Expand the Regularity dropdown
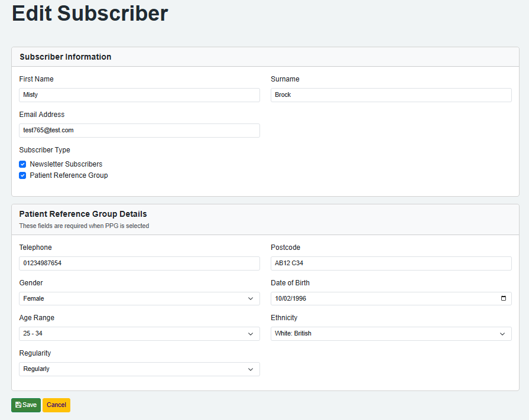 pyautogui.click(x=139, y=369)
